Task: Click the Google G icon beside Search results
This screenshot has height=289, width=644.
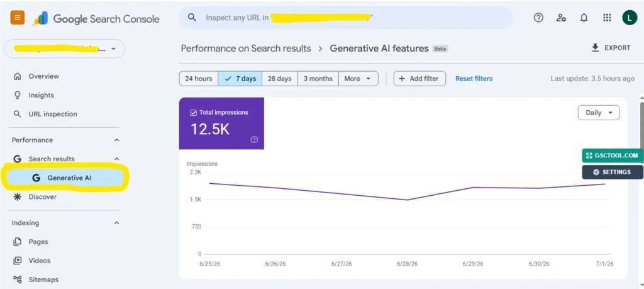Action: tap(17, 159)
